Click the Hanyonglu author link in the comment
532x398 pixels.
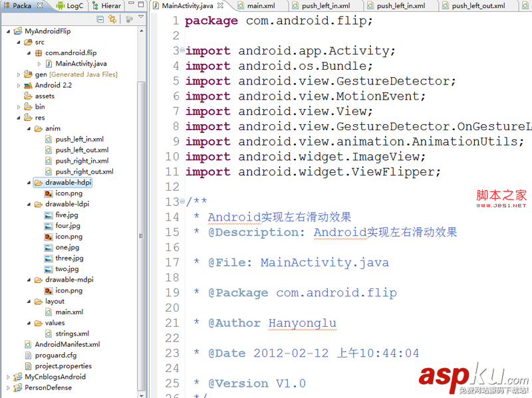303,322
